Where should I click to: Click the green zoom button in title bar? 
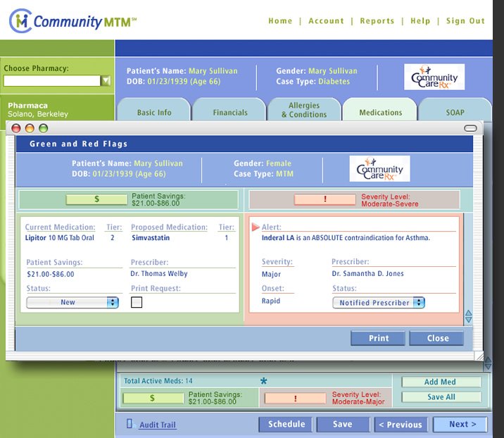44,128
